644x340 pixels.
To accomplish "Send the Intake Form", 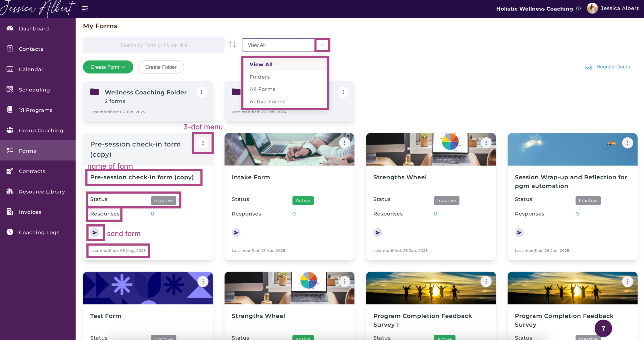I will pos(236,233).
